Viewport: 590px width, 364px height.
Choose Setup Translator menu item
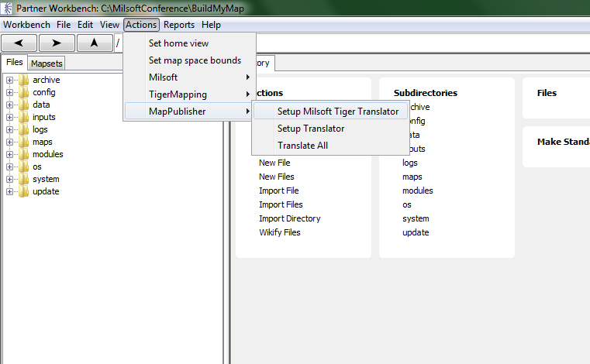330,129
